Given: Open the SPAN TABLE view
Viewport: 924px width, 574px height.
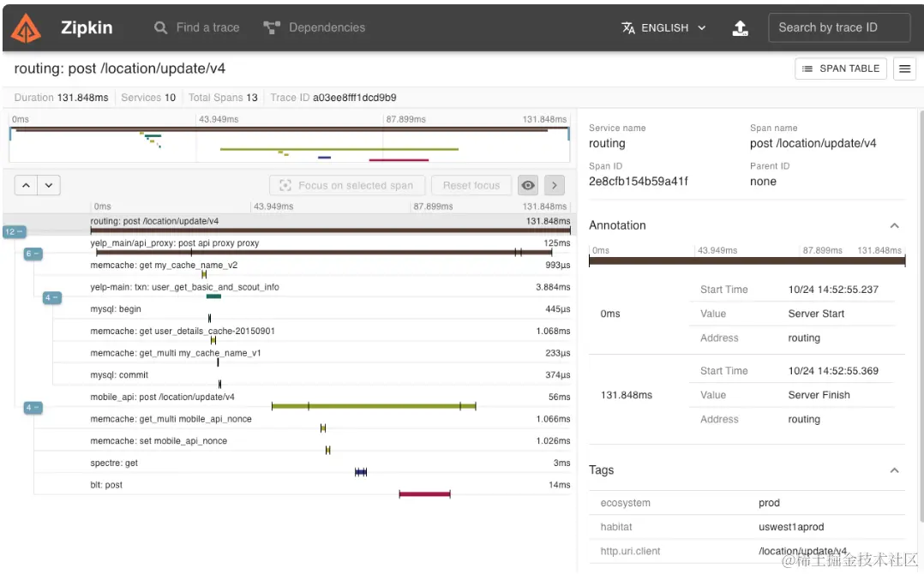Looking at the screenshot, I should point(840,69).
